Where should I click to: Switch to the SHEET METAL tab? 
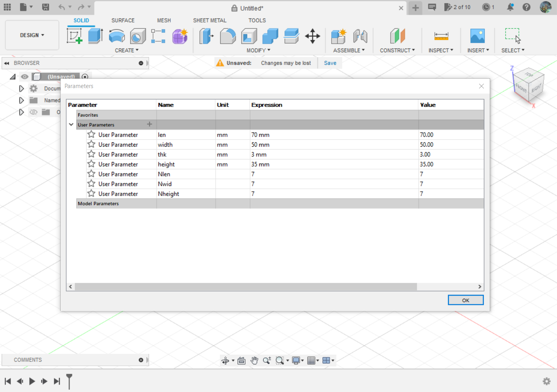[x=210, y=20]
